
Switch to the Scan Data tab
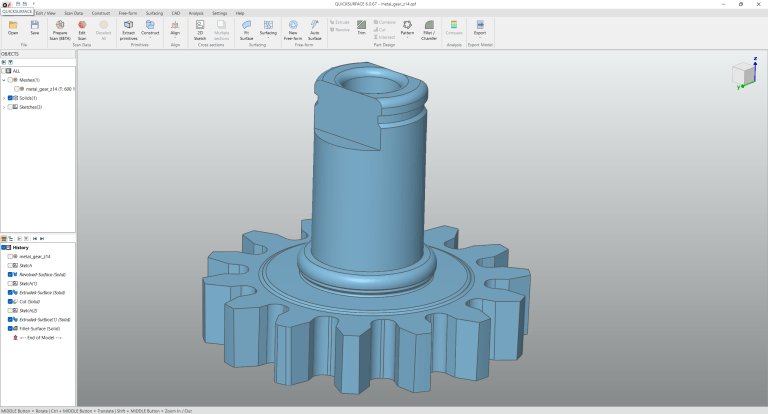(x=73, y=13)
